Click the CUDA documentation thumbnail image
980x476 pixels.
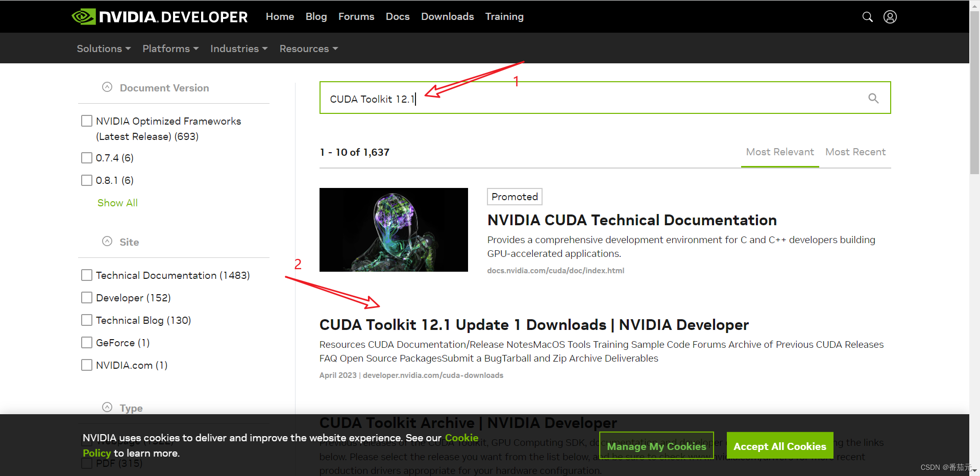[394, 230]
